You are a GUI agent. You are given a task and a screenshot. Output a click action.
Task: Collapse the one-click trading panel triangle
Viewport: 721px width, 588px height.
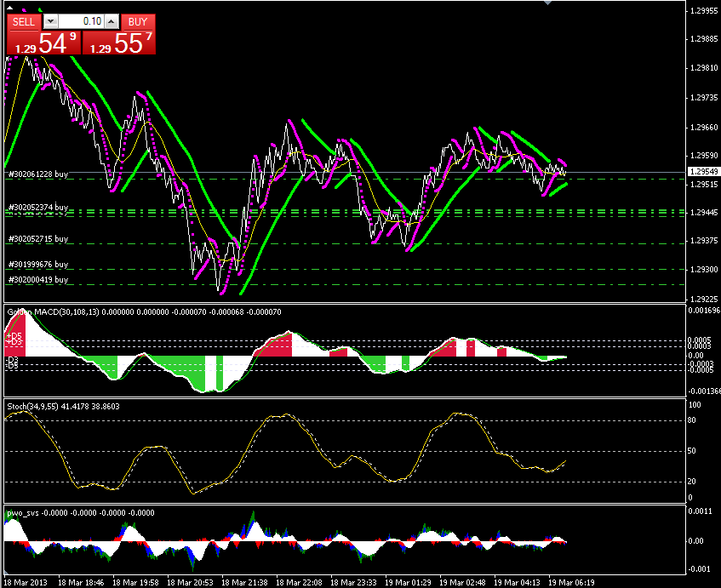click(x=9, y=7)
